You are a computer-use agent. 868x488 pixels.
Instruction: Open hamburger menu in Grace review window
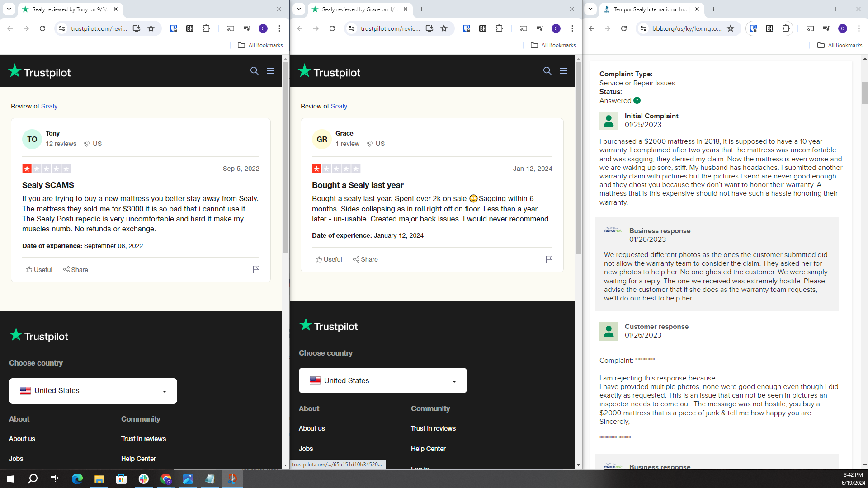pos(564,71)
